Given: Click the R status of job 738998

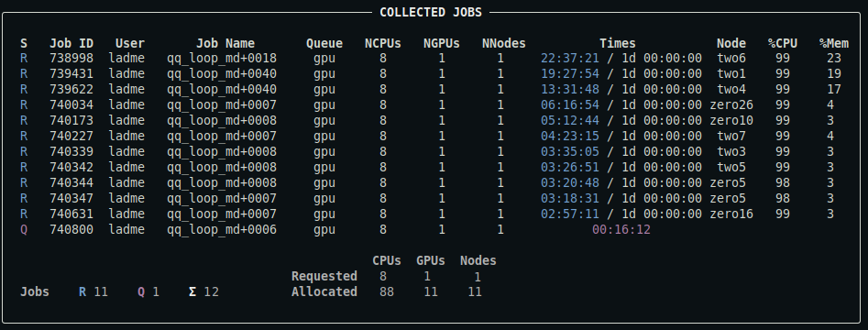Looking at the screenshot, I should (24, 58).
